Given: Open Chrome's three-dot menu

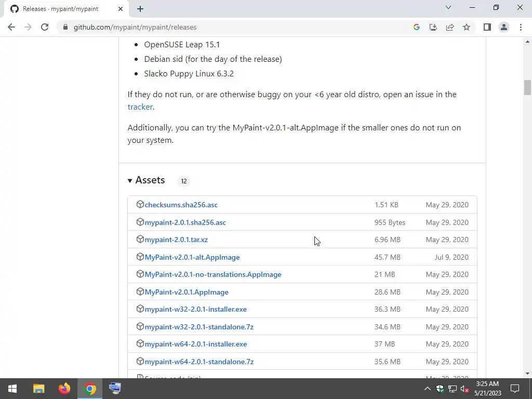Looking at the screenshot, I should tap(521, 27).
